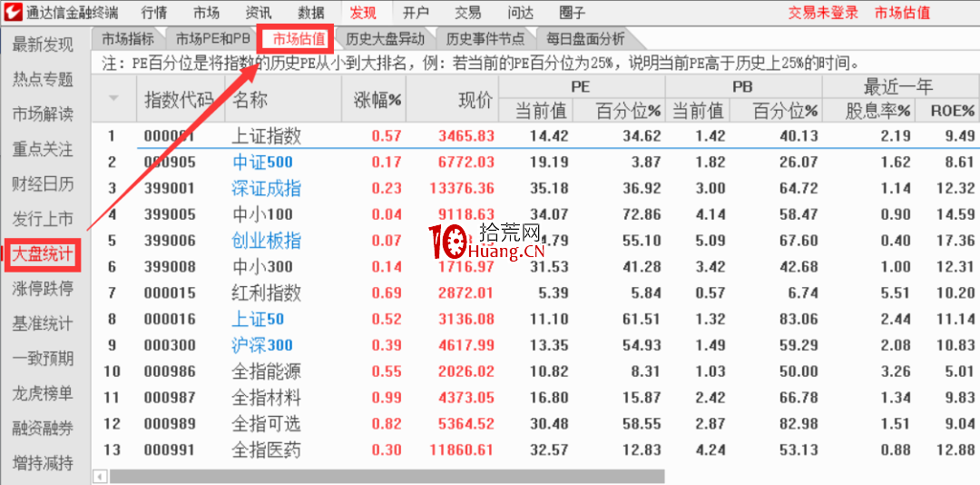
Task: Open the 交易 menu
Action: [x=467, y=12]
